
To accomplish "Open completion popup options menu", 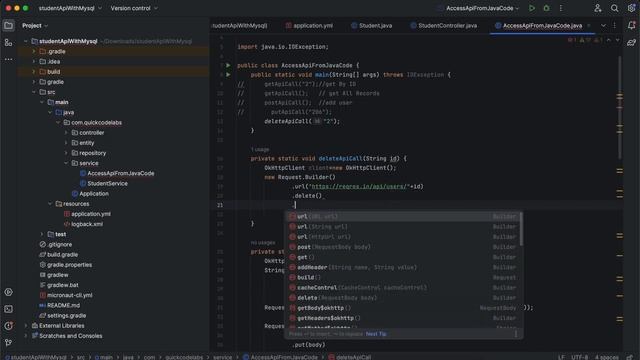I will coord(516,334).
